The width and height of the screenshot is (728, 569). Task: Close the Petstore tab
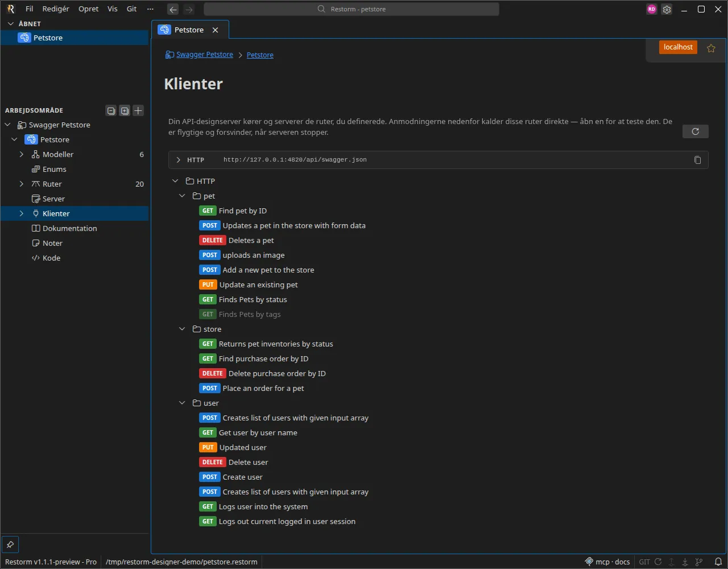(215, 30)
